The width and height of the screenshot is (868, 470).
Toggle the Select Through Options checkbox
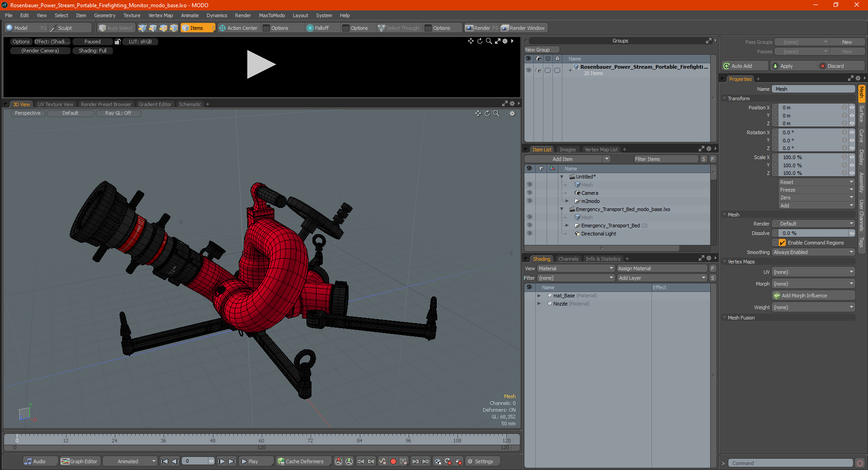428,28
